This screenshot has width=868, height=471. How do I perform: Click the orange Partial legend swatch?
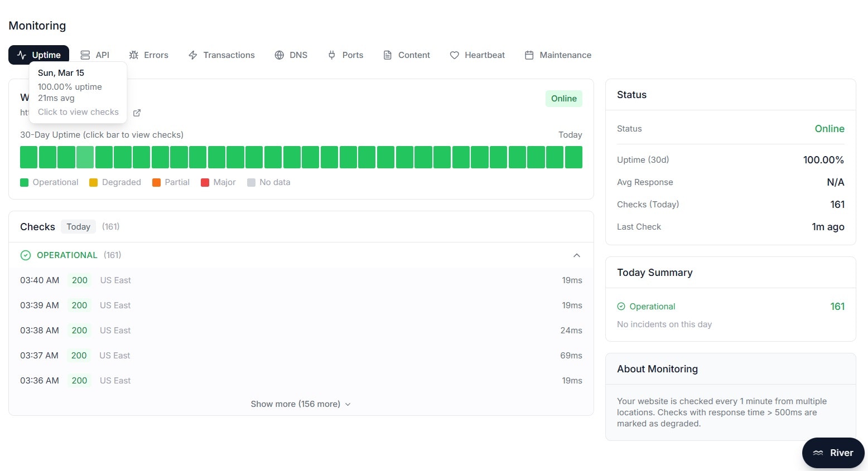156,182
